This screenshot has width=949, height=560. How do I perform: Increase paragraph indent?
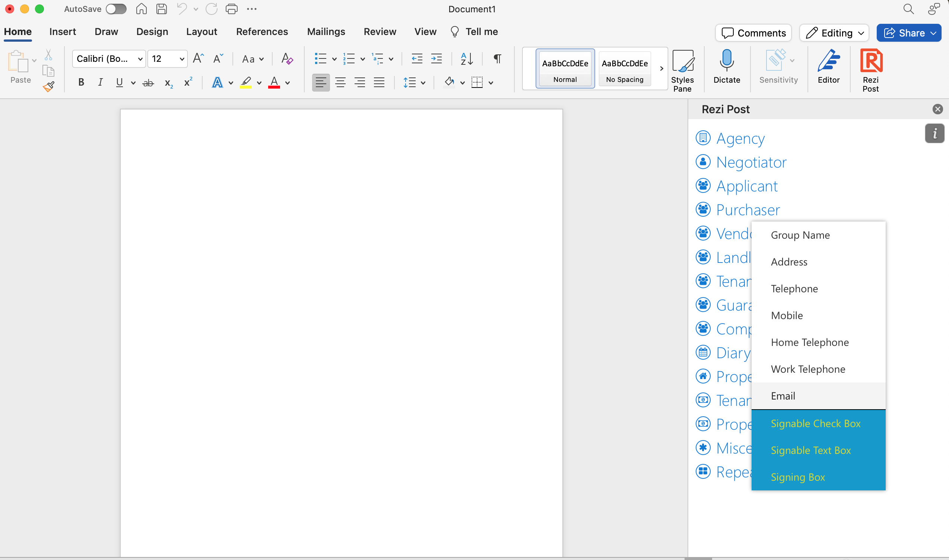[437, 58]
